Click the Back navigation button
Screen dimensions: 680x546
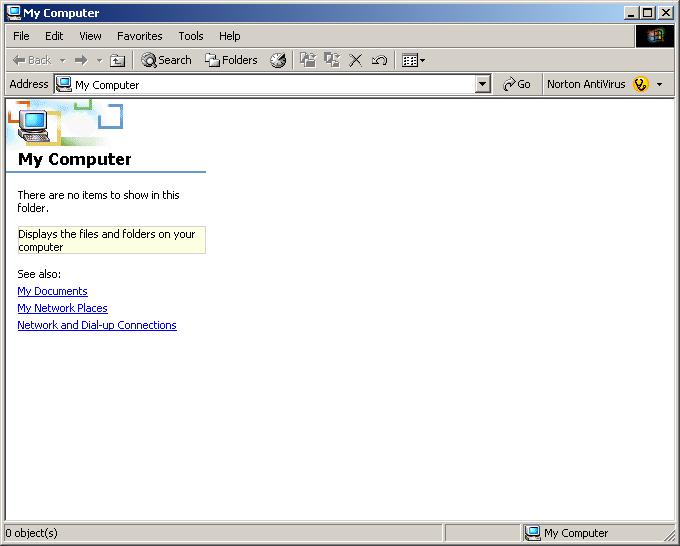tap(32, 60)
